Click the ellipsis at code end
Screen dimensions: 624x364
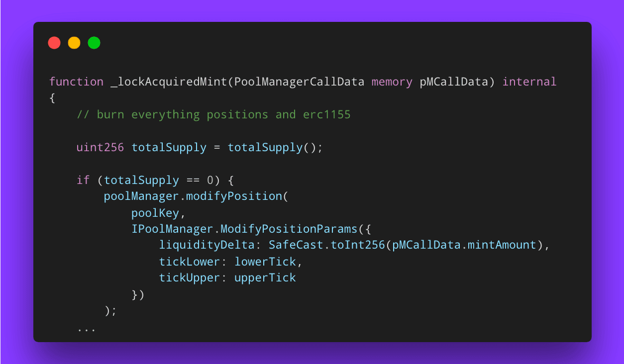(87, 330)
